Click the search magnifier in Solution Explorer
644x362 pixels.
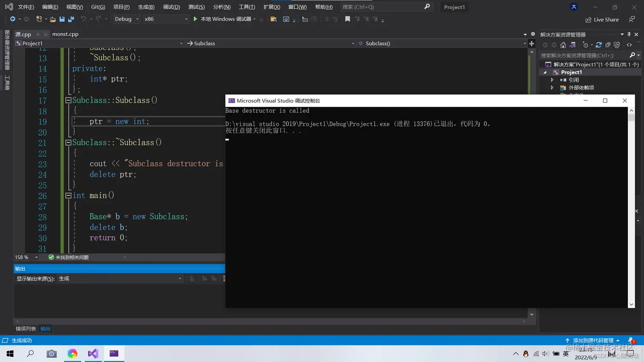632,55
